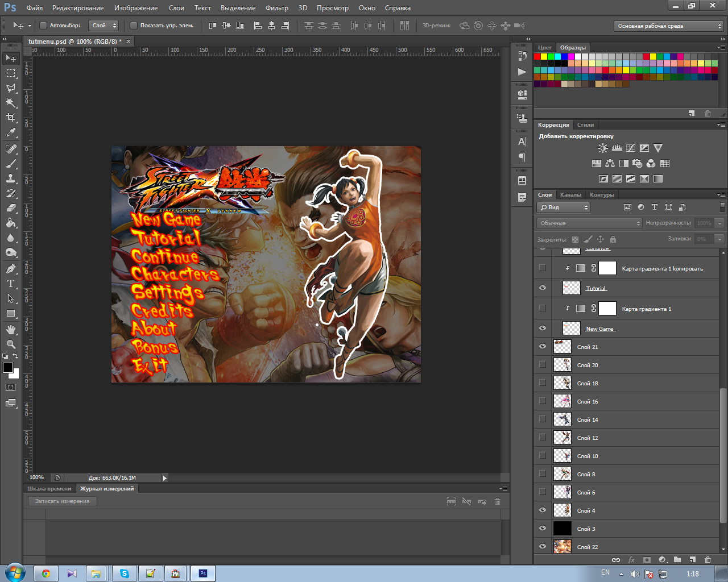This screenshot has width=728, height=582.
Task: Add Curves adjustment icon
Action: [x=631, y=148]
